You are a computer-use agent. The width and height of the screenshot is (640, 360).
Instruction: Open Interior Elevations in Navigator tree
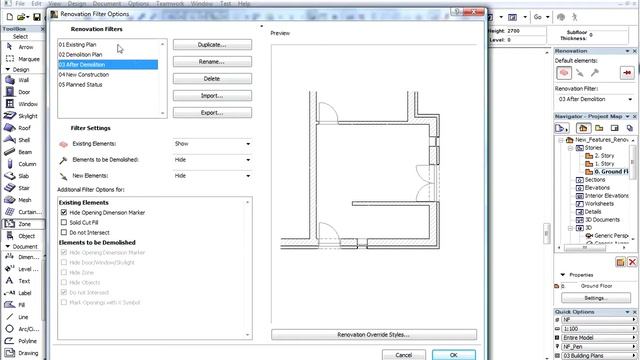coord(602,196)
